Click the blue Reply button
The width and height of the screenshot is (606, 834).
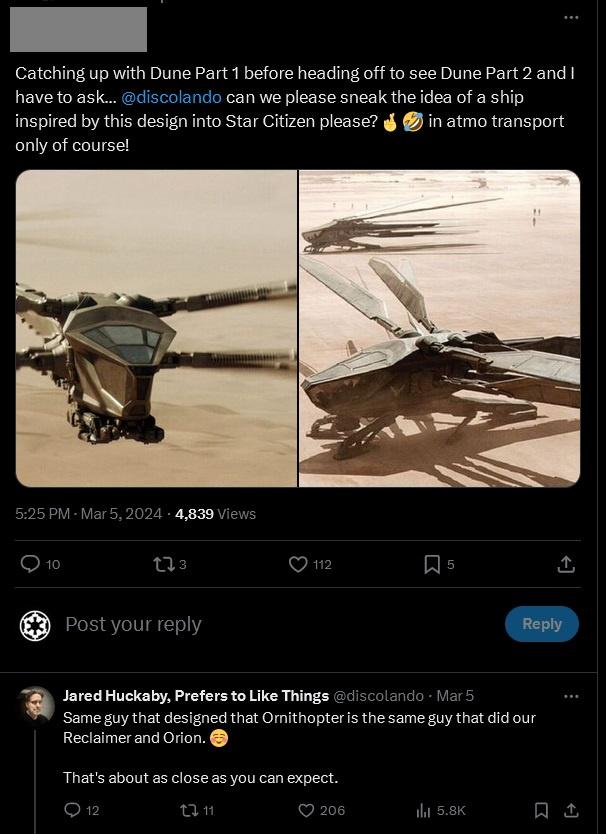click(541, 624)
